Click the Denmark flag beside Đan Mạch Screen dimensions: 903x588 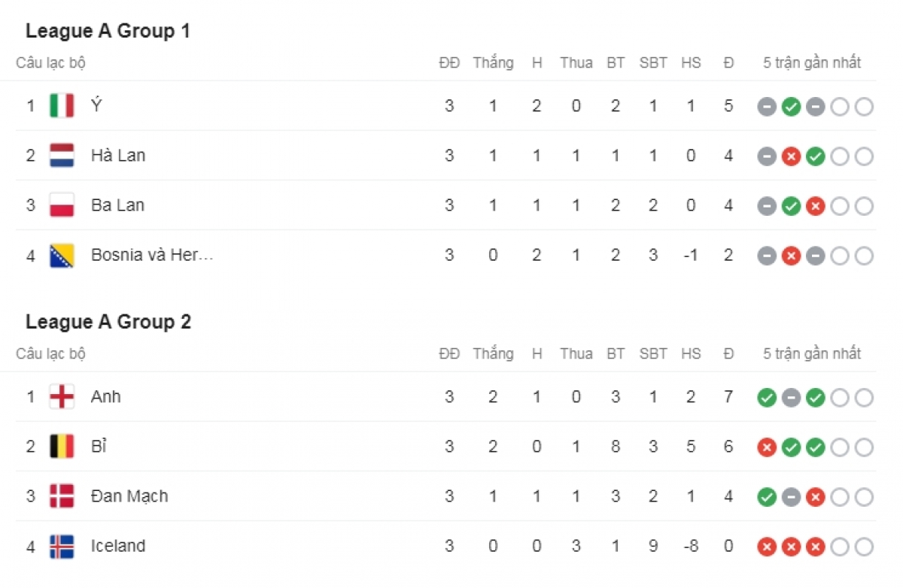(x=62, y=496)
